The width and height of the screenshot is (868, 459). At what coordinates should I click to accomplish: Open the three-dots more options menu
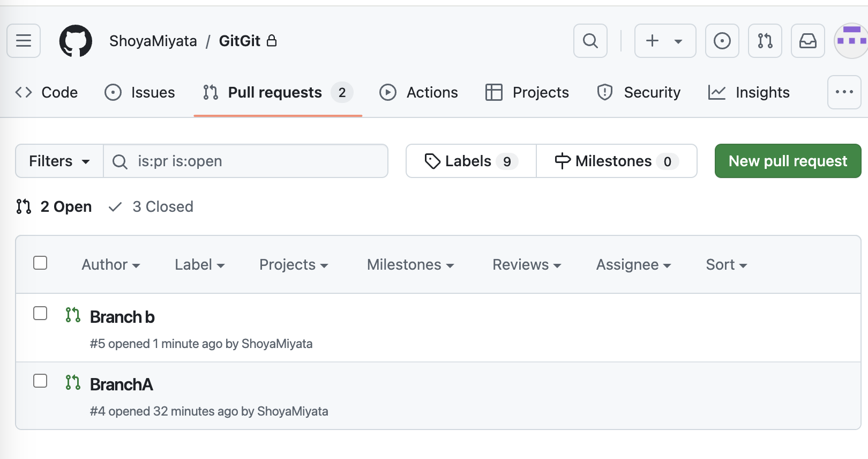[x=844, y=92]
